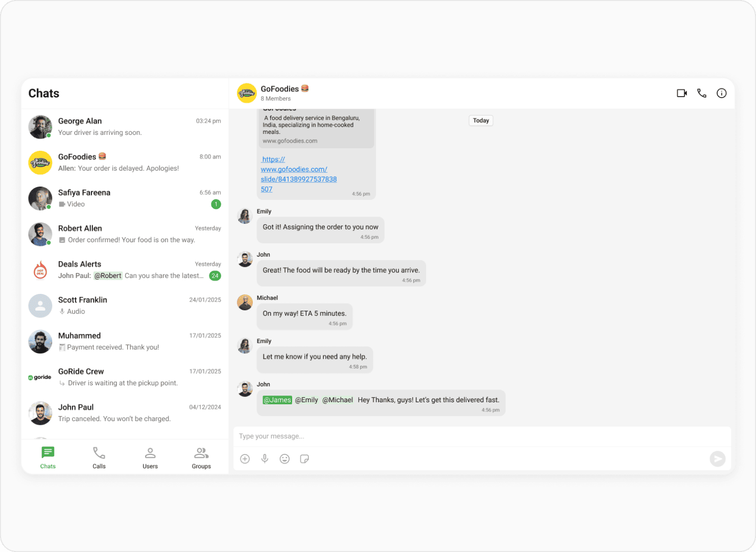
Task: Click the unread badge 1 on Safiya Fareena
Action: click(216, 204)
